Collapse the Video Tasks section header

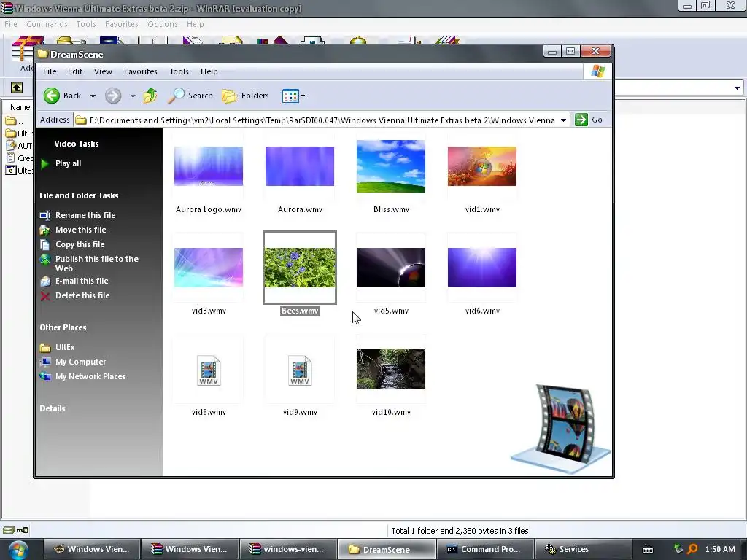pyautogui.click(x=76, y=144)
